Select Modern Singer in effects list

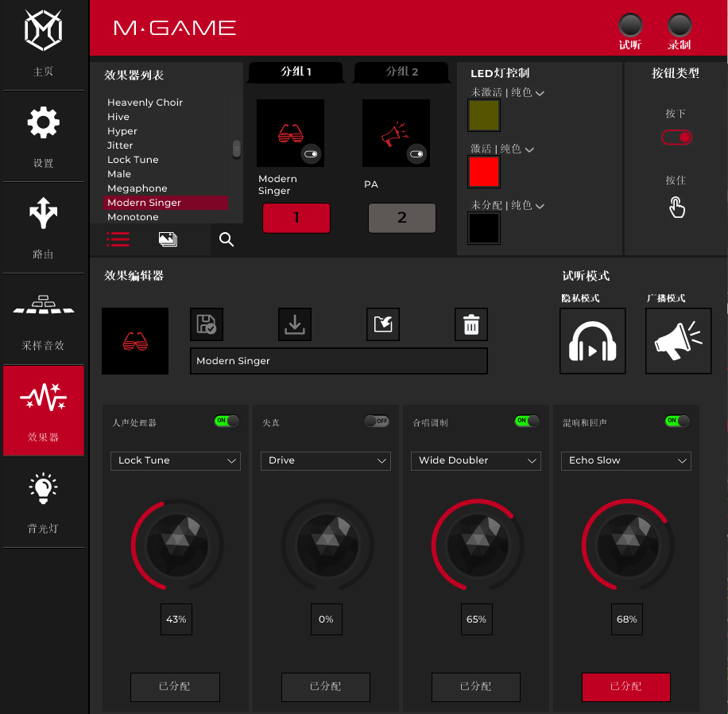click(x=165, y=203)
